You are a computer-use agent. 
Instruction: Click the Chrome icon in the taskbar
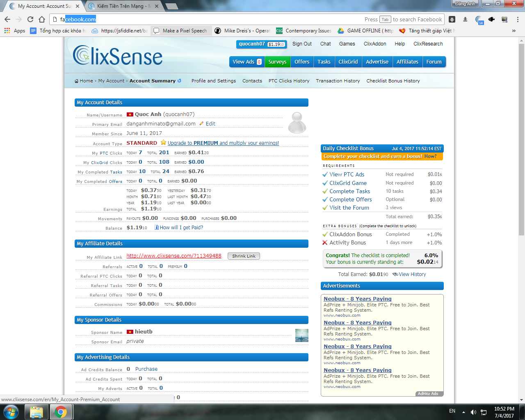[x=61, y=412]
